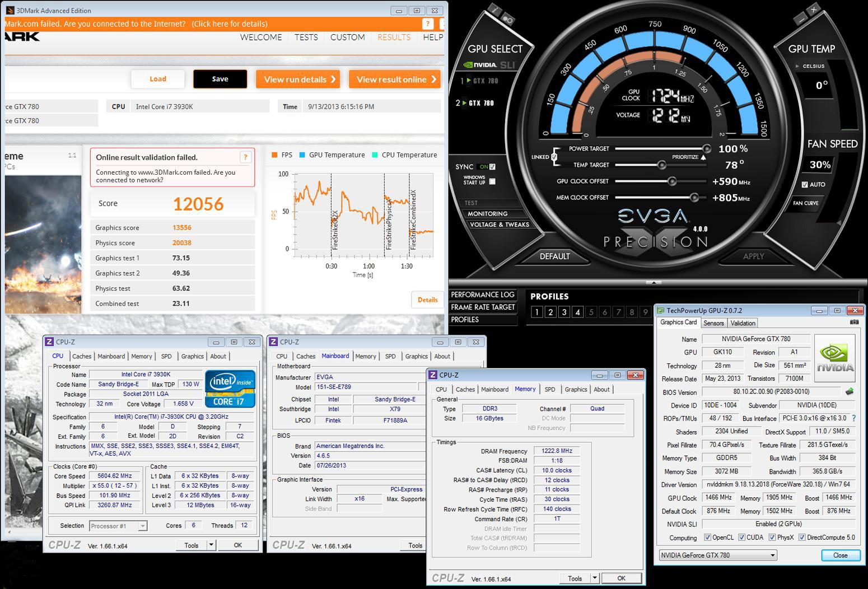The width and height of the screenshot is (868, 589).
Task: Click View run details button
Action: 299,79
